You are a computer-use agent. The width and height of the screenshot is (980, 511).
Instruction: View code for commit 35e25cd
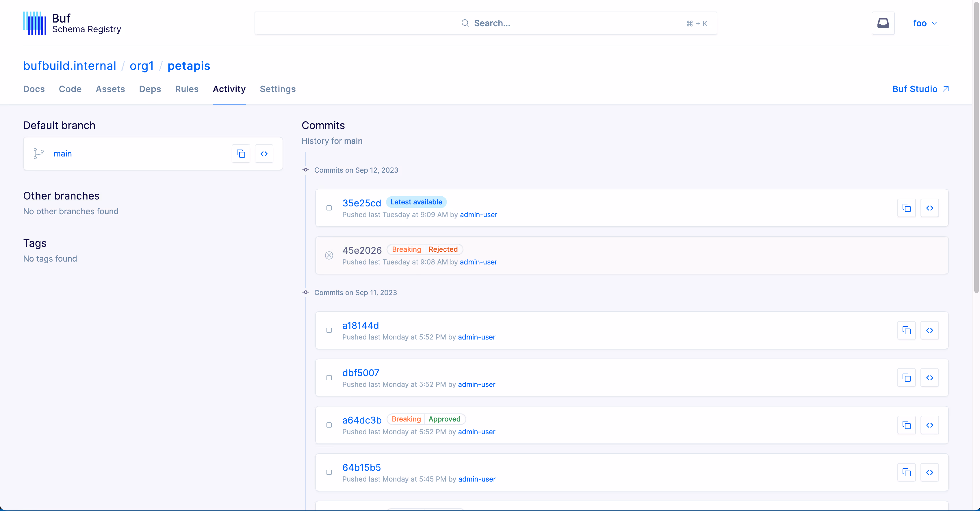(930, 208)
